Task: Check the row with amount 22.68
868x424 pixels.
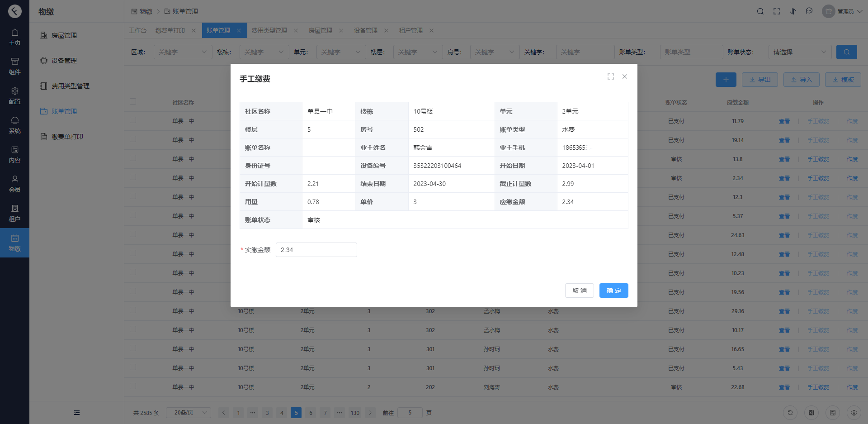Action: point(133,386)
